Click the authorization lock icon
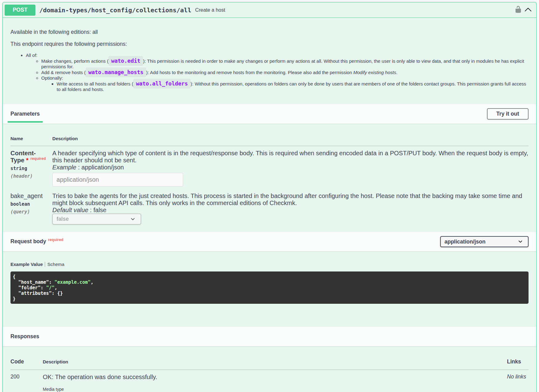The height and width of the screenshot is (392, 539). [518, 9]
